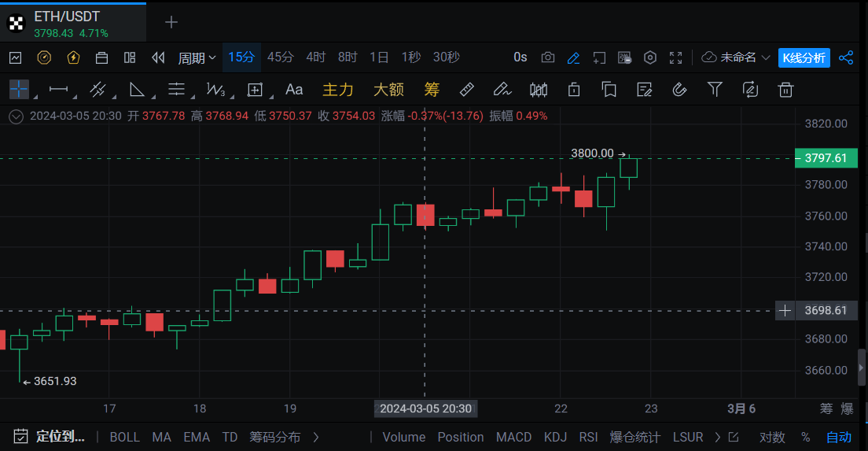Screen dimensions: 868x451
Task: Open the hexagon chart settings icon
Action: (650, 57)
